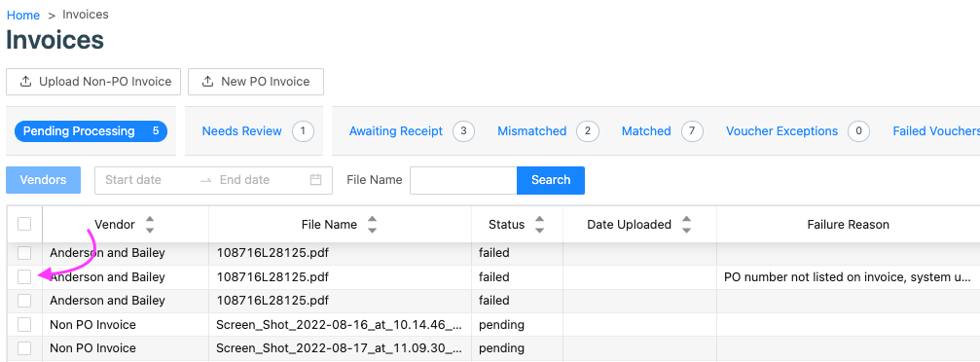Click the Date Uploaded column header

[x=640, y=225]
